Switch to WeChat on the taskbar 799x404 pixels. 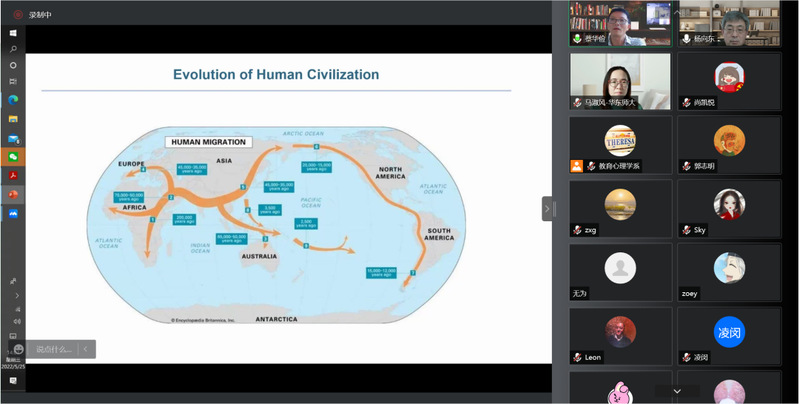click(x=13, y=157)
